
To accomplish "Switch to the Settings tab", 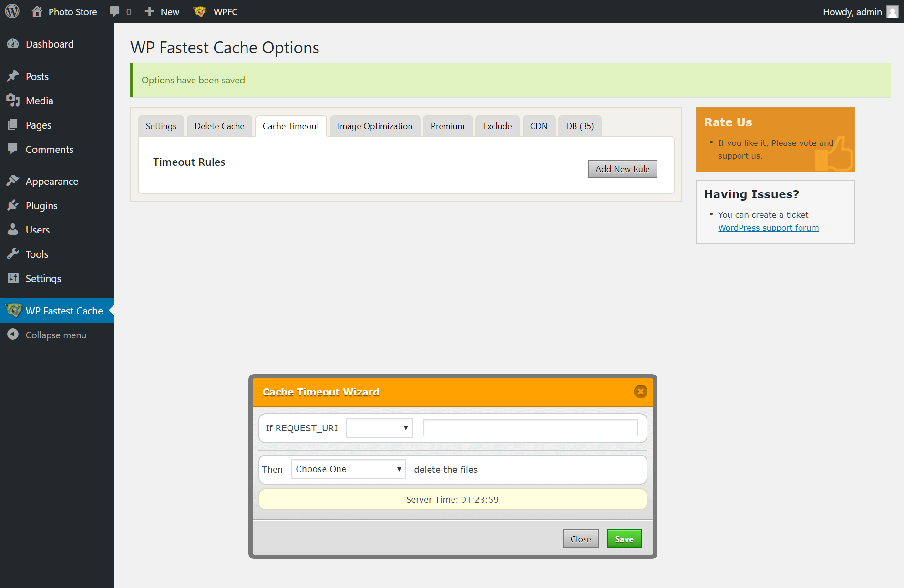I will click(x=161, y=126).
